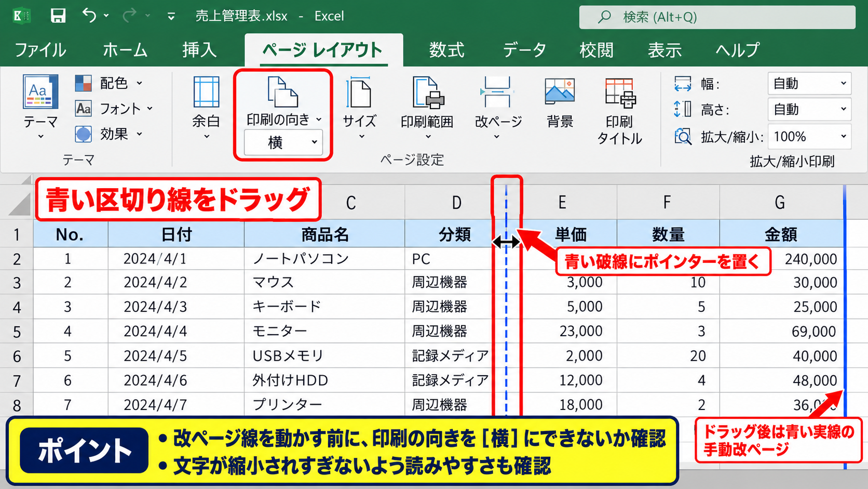
Task: Open the 改ページ breaks icon
Action: pos(498,91)
